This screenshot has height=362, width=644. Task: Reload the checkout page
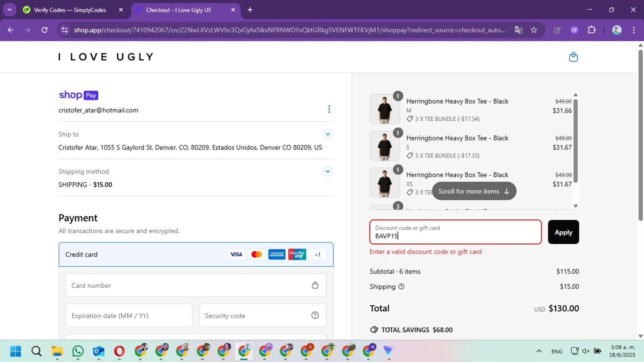point(45,30)
